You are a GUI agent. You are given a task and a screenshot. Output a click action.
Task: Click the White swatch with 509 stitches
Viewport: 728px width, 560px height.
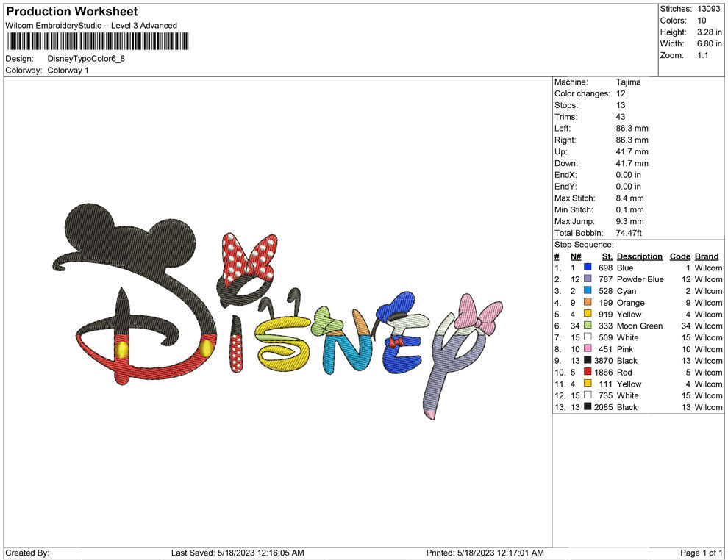[x=588, y=337]
